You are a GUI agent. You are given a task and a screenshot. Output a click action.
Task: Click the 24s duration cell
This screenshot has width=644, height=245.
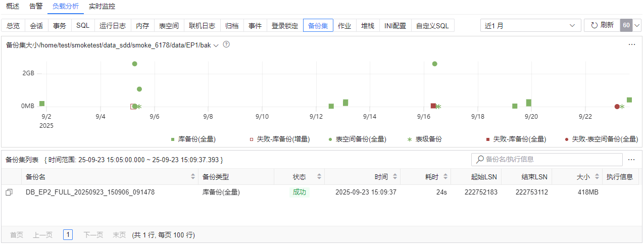pyautogui.click(x=441, y=192)
